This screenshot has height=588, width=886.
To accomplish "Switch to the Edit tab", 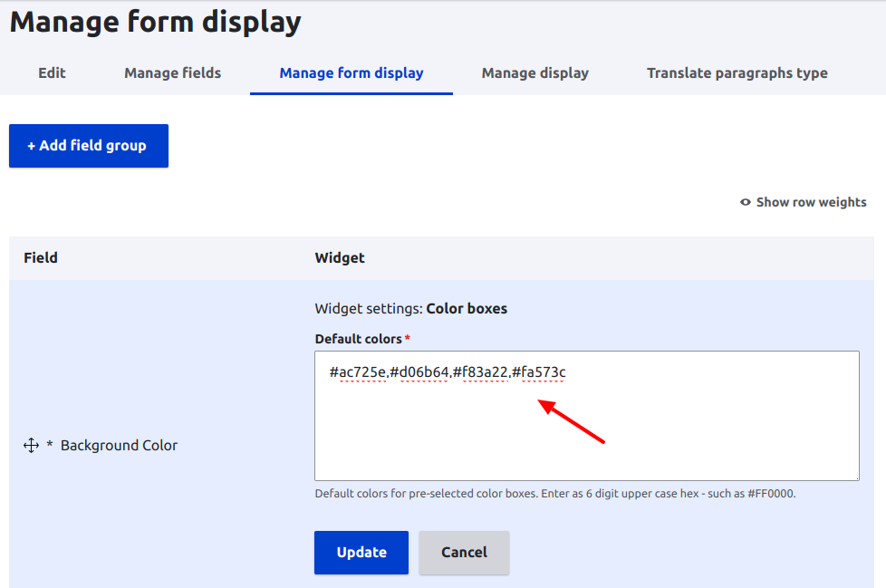I will pyautogui.click(x=52, y=72).
